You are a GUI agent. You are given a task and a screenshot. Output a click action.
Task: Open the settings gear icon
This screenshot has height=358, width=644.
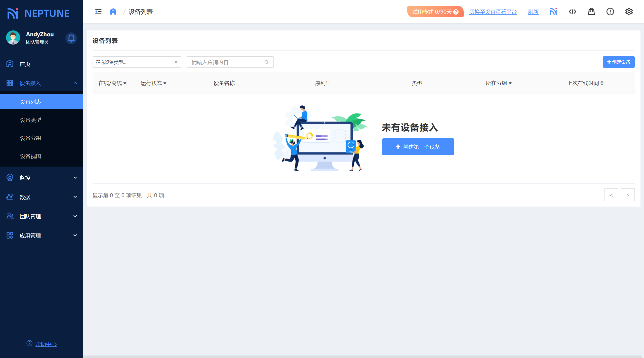coord(629,12)
